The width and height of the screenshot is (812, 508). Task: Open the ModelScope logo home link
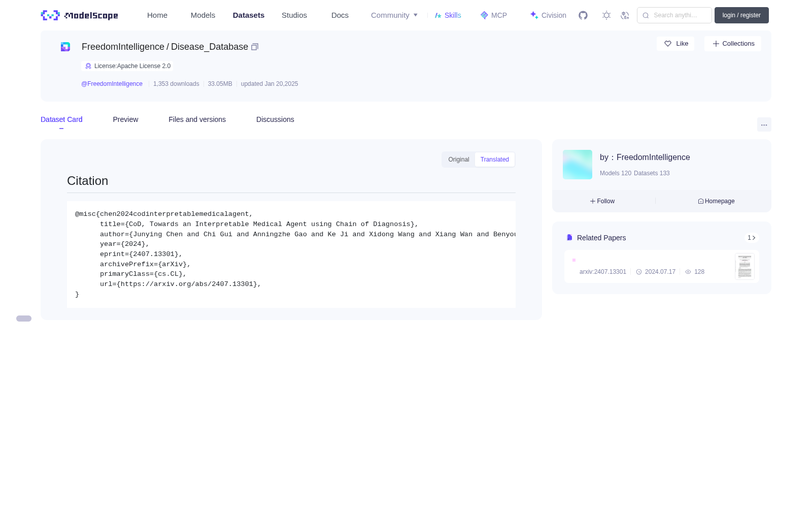(x=80, y=15)
